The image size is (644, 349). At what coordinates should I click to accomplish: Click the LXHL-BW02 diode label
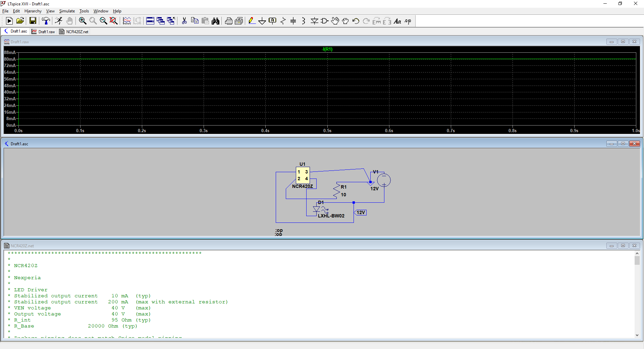tap(331, 216)
